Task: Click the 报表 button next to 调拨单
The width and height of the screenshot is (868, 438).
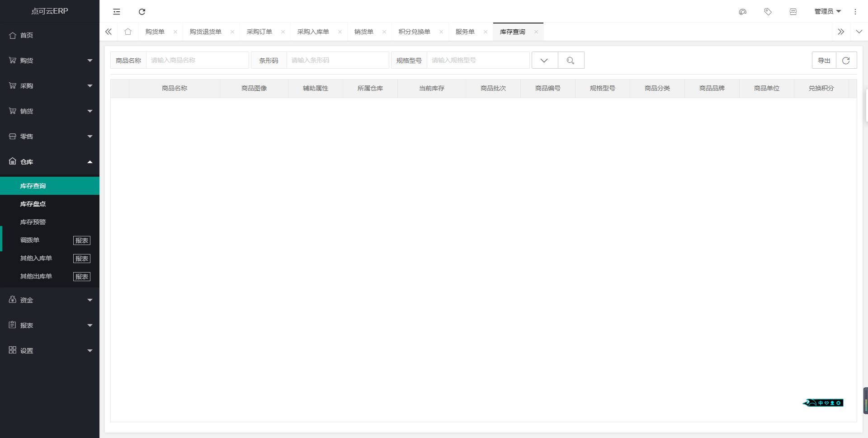Action: click(82, 240)
